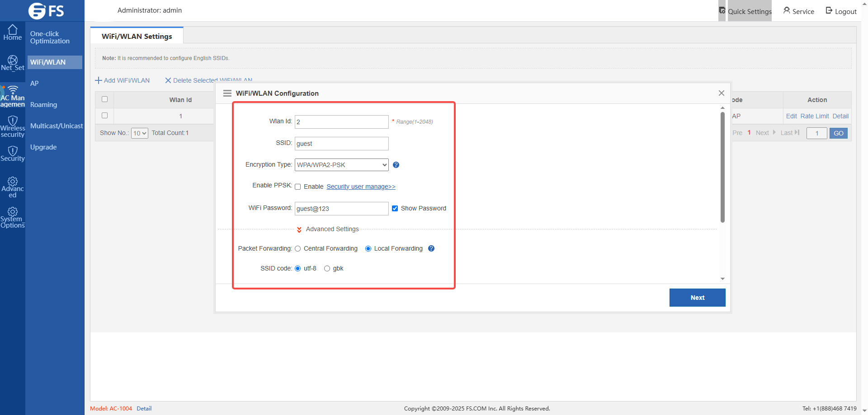Open the Show No. dropdown
Viewport: 868px width, 415px height.
pos(139,133)
